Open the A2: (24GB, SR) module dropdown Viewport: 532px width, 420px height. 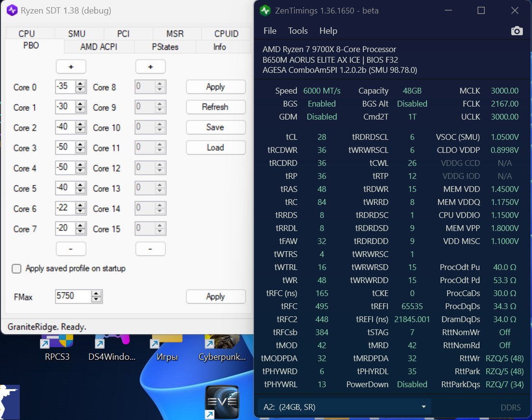[344, 407]
